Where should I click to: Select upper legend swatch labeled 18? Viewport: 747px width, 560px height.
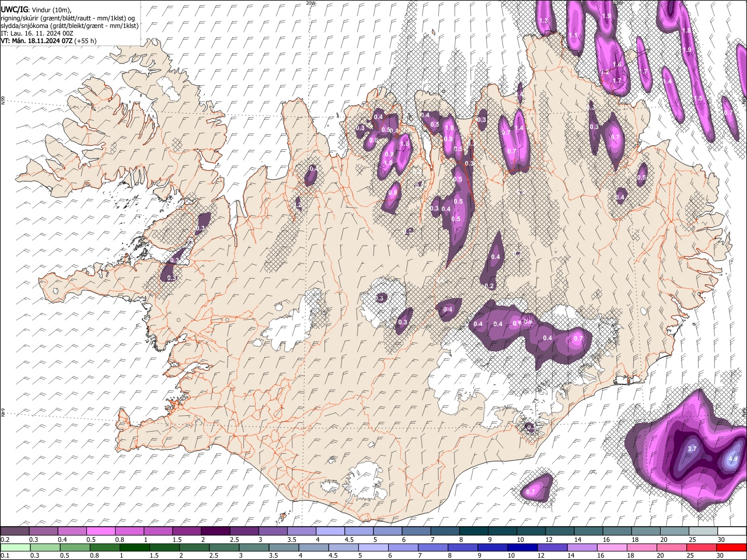(x=647, y=531)
